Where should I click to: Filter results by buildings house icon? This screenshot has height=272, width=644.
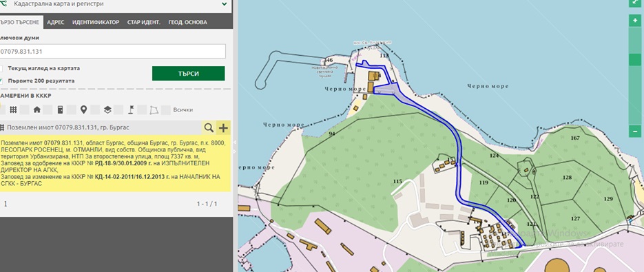pos(37,109)
